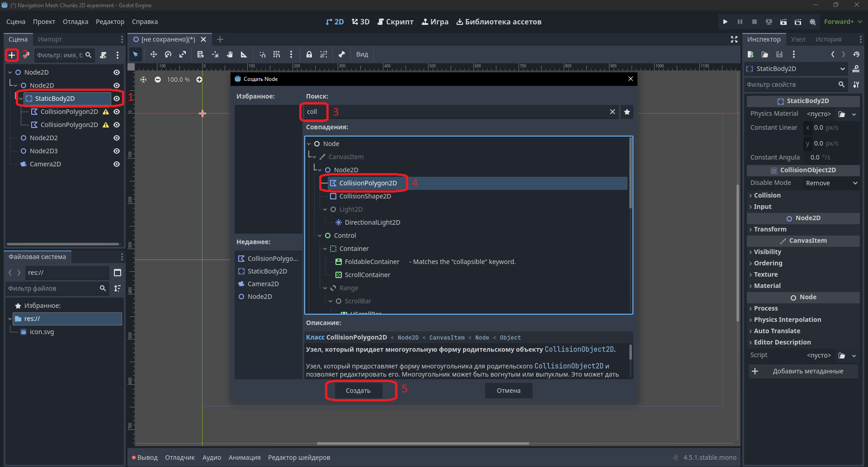Click the Отмена button
Screen dimensions: 868x467
(509, 391)
